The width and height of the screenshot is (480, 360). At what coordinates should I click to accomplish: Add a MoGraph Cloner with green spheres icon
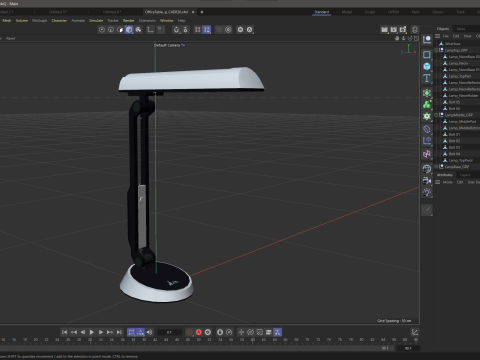pos(427,105)
